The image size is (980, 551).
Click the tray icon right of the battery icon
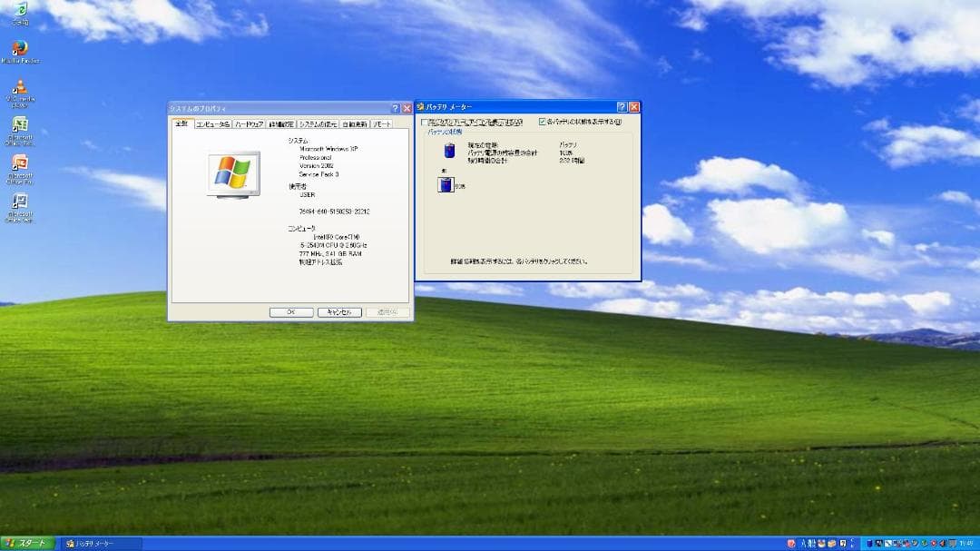[x=878, y=543]
